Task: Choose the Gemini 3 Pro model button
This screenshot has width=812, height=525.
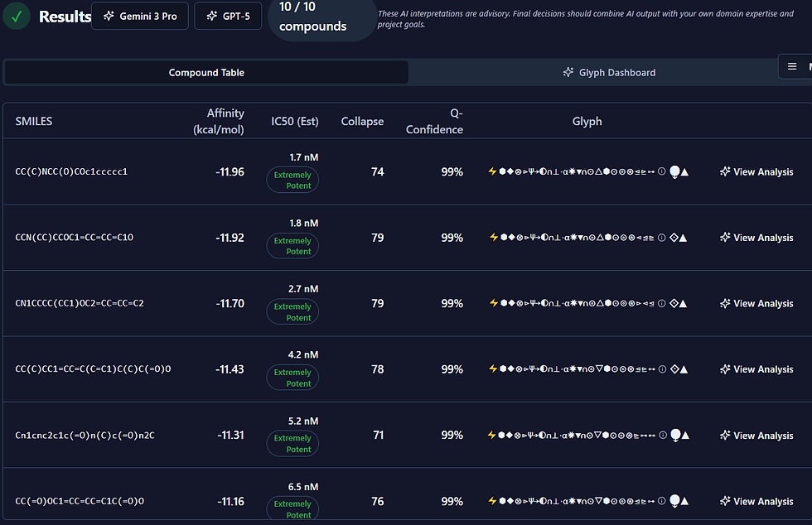Action: [140, 17]
